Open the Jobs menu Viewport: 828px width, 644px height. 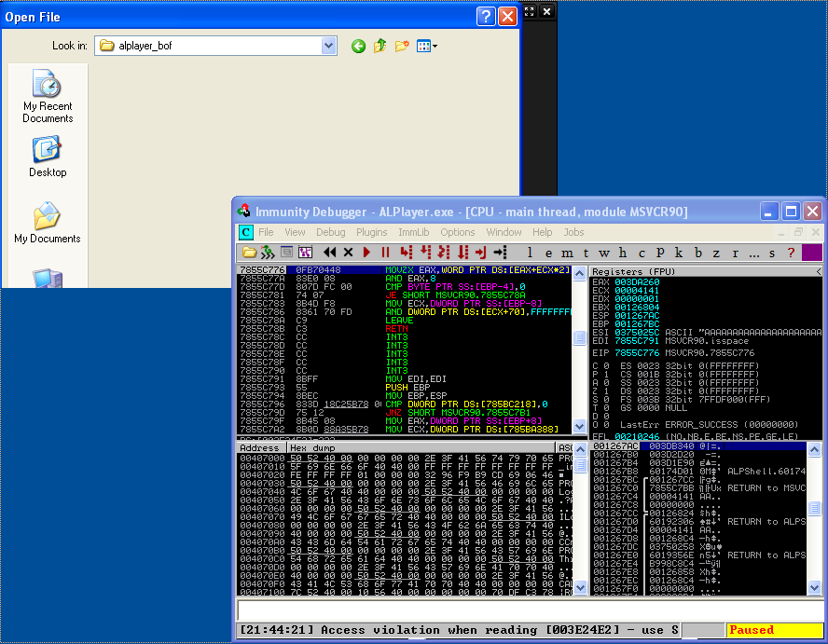[573, 232]
